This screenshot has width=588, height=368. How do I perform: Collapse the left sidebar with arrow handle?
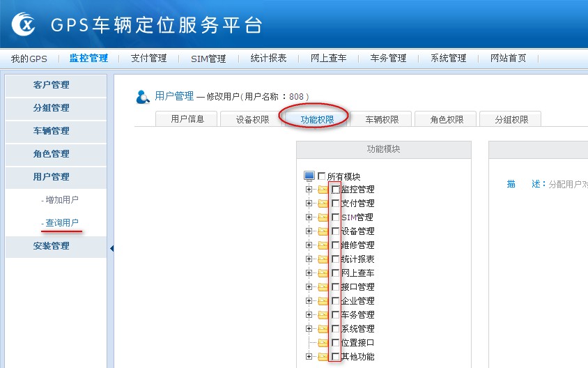[111, 249]
